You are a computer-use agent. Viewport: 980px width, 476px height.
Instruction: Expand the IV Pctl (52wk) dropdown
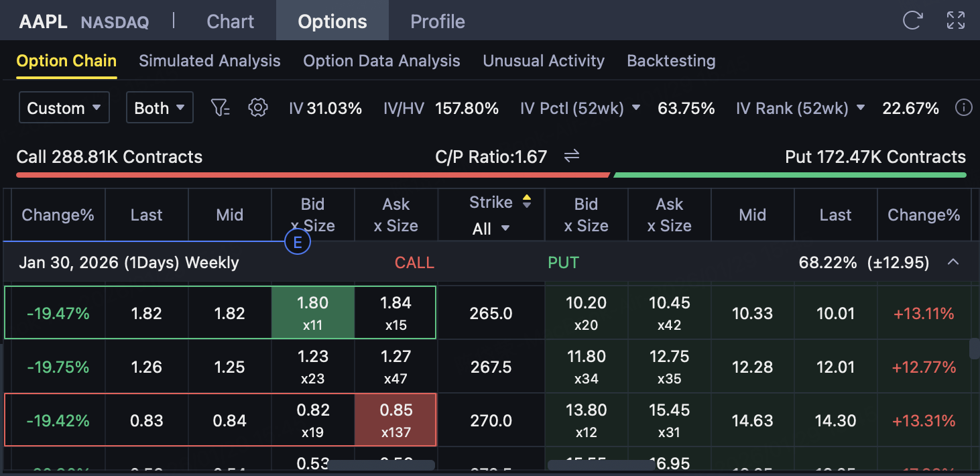point(636,108)
